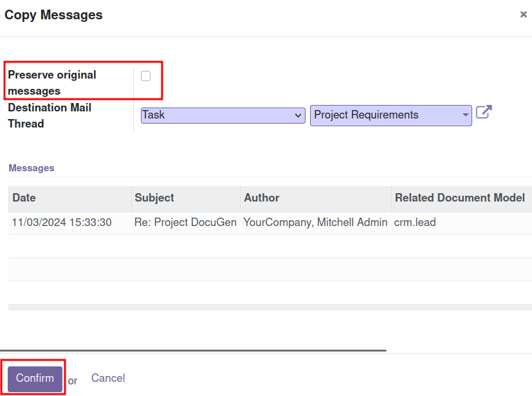Close the Copy Messages dialog
This screenshot has height=396, width=532.
[524, 14]
